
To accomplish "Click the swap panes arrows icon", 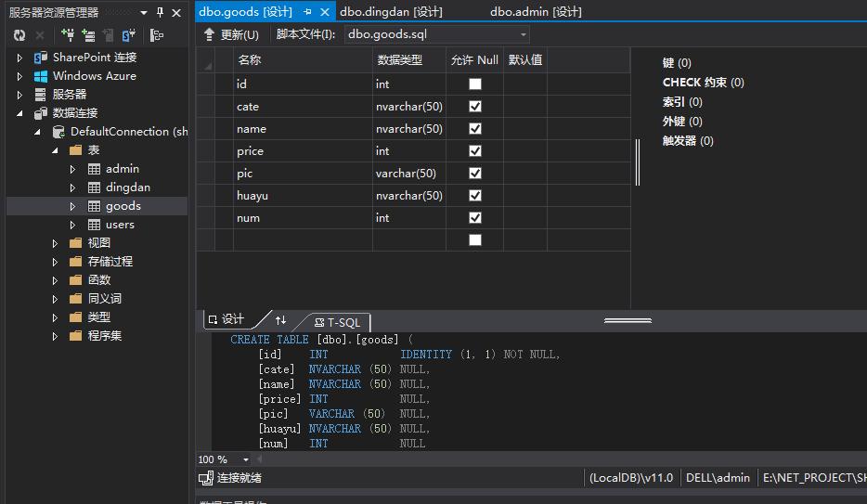I will (x=281, y=319).
